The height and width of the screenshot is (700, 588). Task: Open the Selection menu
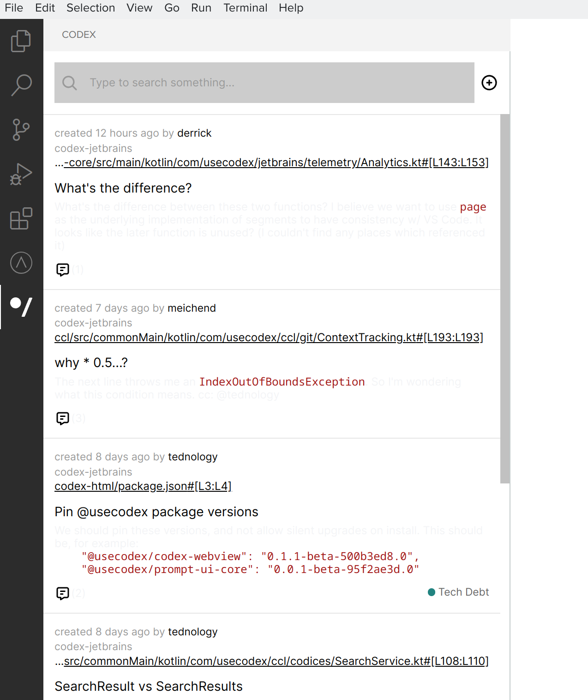tap(90, 8)
